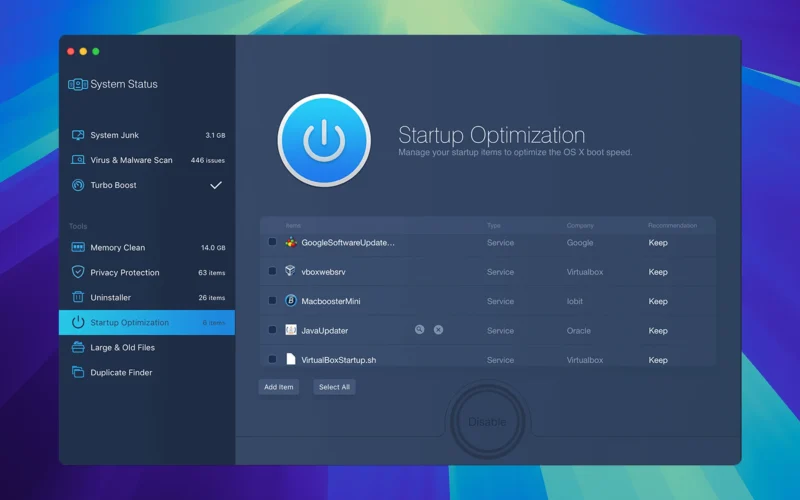Click the Duplicate Finder icon

coord(78,372)
